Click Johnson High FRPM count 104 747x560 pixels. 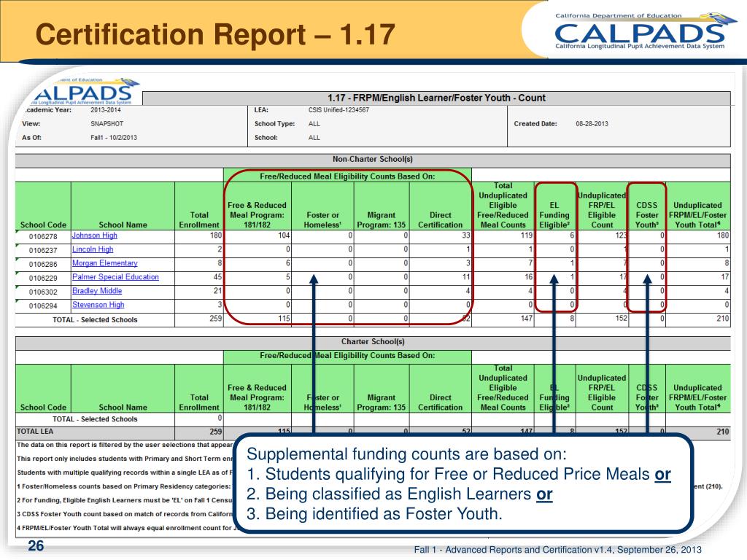pos(284,236)
